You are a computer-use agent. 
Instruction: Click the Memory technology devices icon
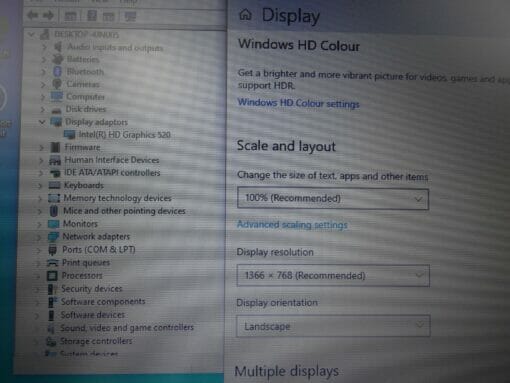(x=54, y=198)
